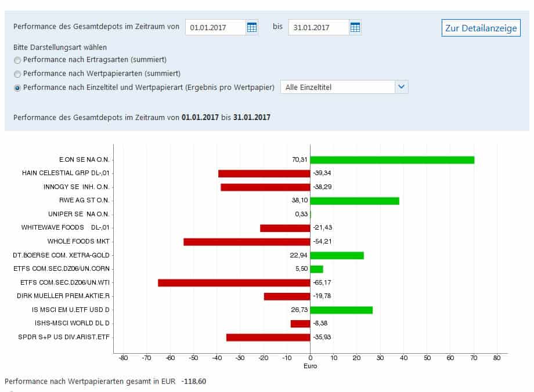Click the label DT.BOERSE COM. XETRA-GOLD
Image resolution: width=534 pixels, height=392 pixels.
click(x=61, y=255)
